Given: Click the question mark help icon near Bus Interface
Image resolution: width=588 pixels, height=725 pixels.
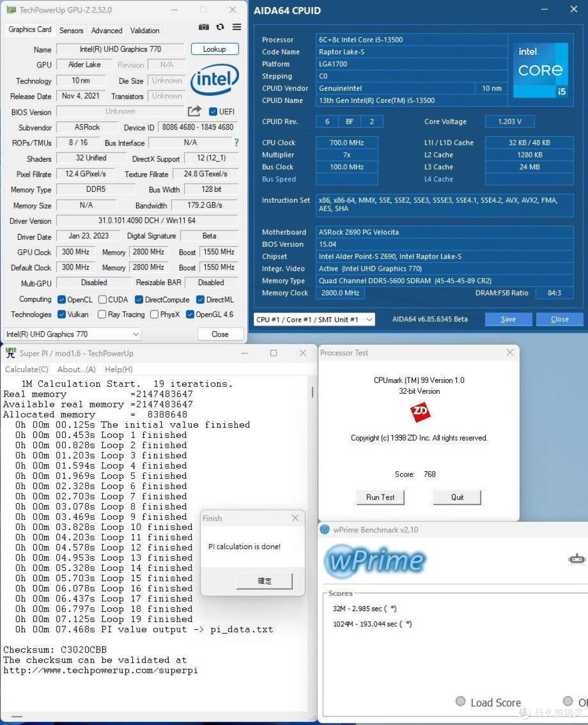Looking at the screenshot, I should coord(236,143).
